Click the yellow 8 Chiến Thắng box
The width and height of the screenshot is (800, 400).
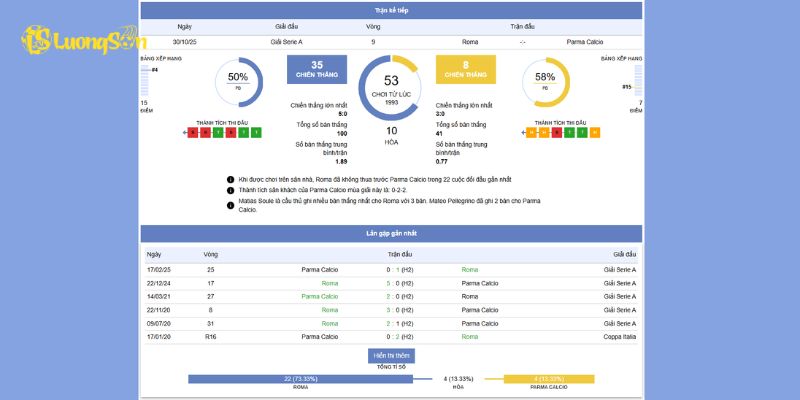tap(465, 69)
